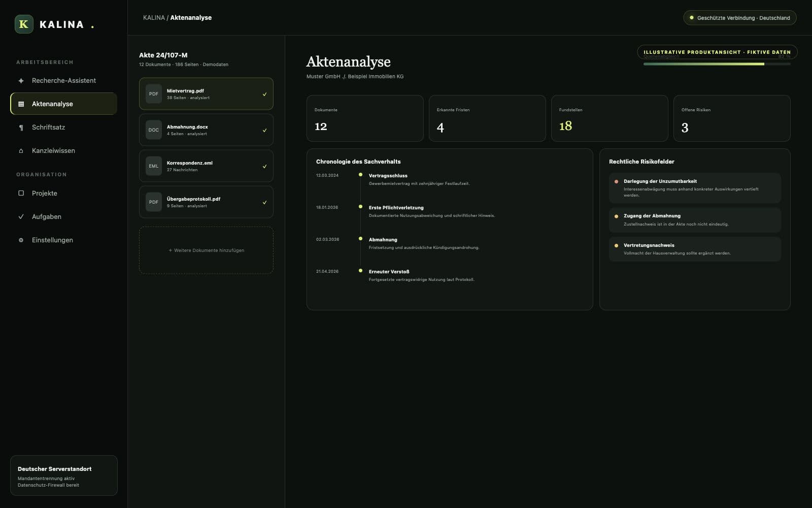Click the PDF badge of Mietvertrag.pdf
This screenshot has width=812, height=508.
(x=154, y=94)
